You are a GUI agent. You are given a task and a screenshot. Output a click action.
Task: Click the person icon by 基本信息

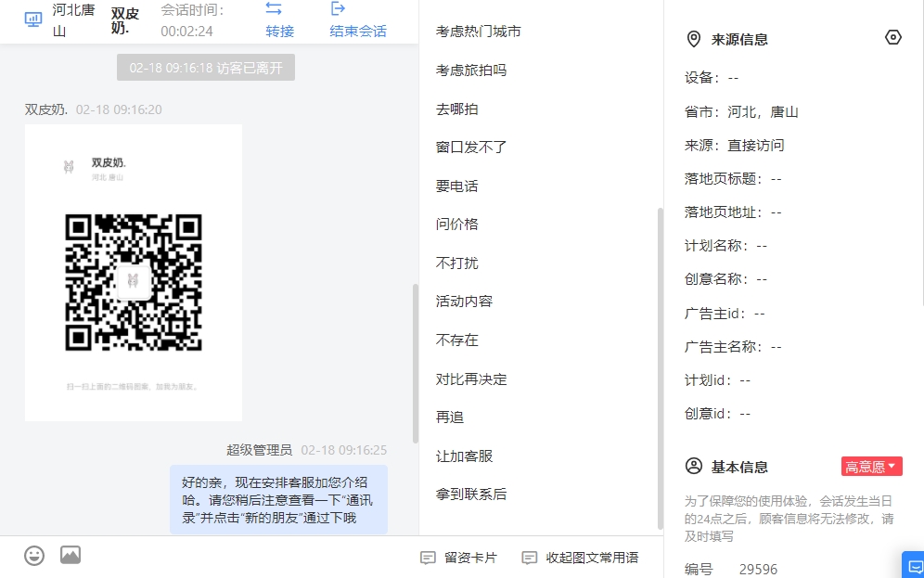[x=694, y=466]
